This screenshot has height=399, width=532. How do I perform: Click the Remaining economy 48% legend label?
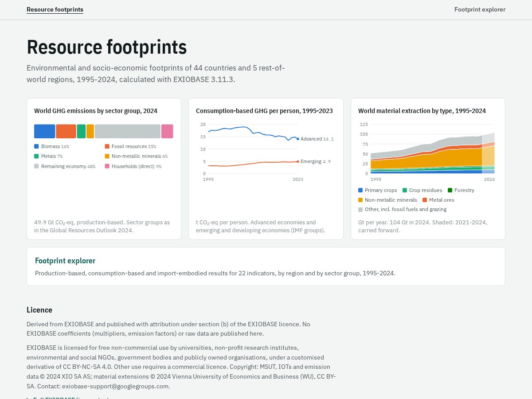pos(68,166)
